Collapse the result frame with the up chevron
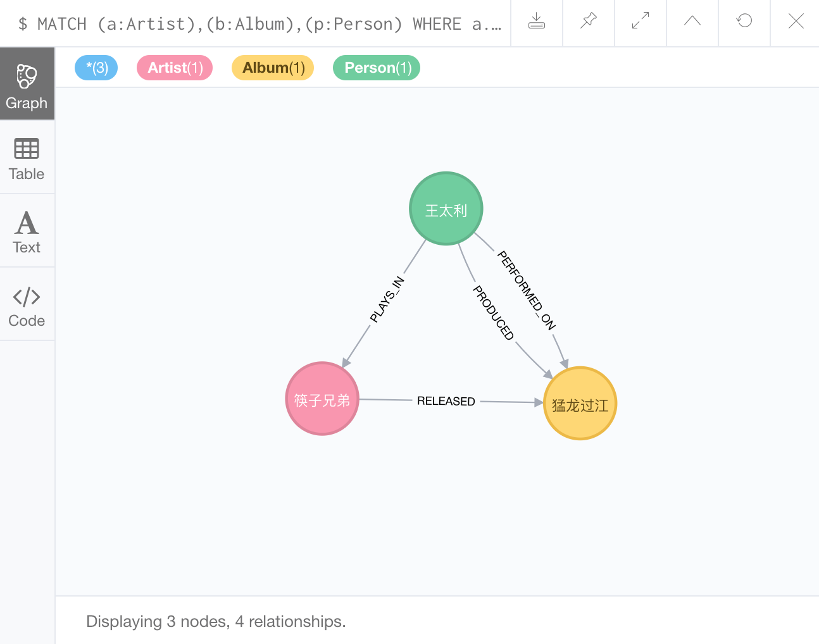The height and width of the screenshot is (644, 819). [x=692, y=22]
